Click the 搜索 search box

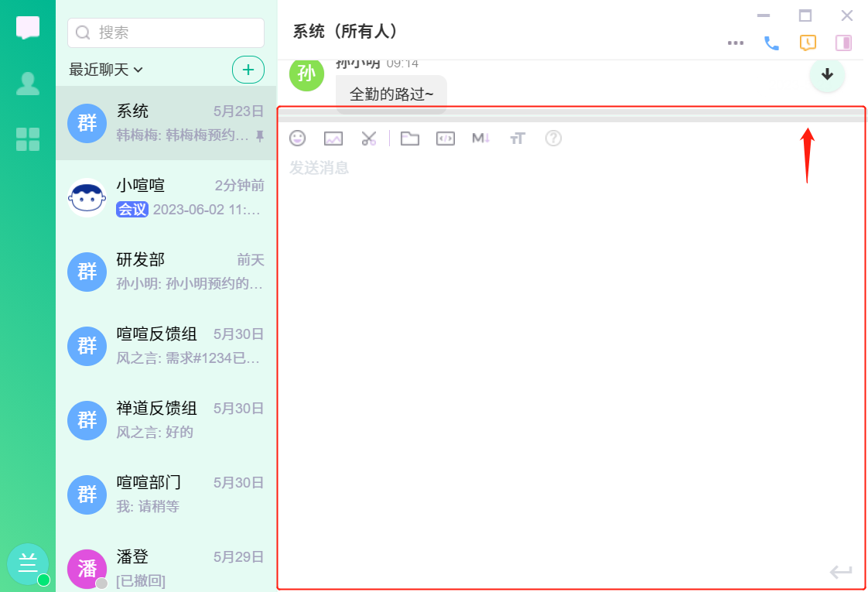pyautogui.click(x=166, y=33)
